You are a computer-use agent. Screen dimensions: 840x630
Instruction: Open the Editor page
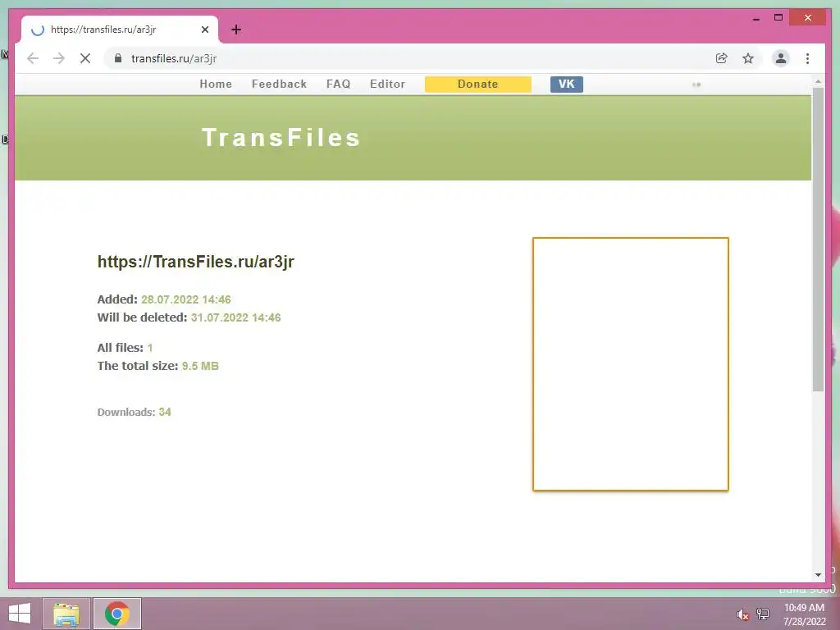click(387, 84)
